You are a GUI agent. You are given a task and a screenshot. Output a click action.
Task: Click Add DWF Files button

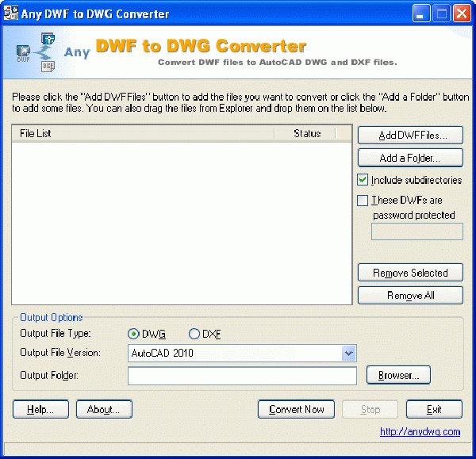click(x=410, y=136)
